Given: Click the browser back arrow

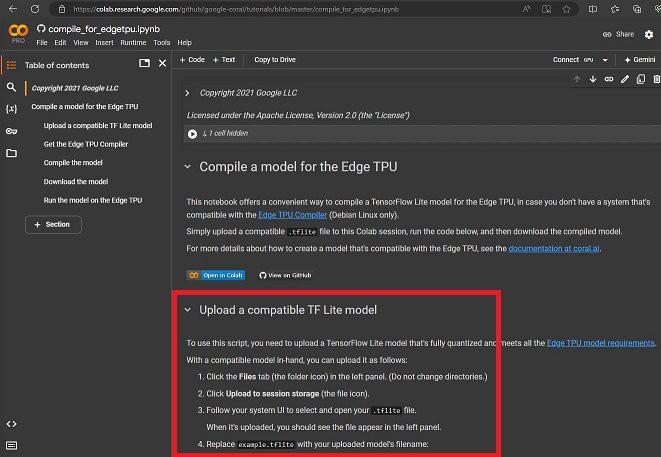Looking at the screenshot, I should click(13, 8).
